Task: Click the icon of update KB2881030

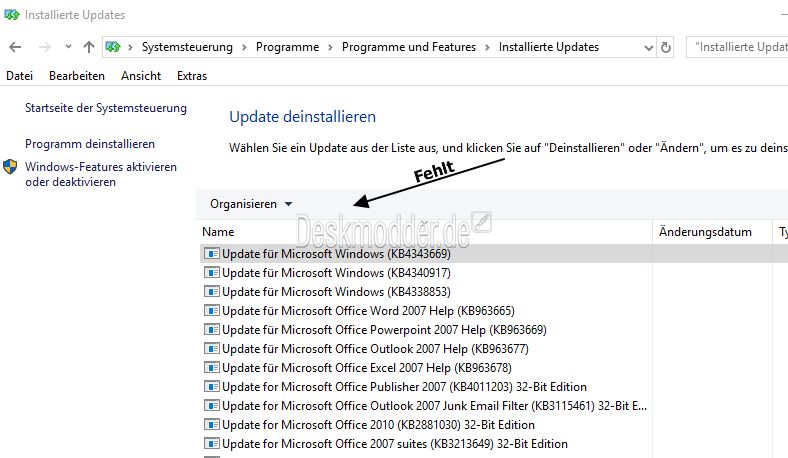Action: [212, 425]
